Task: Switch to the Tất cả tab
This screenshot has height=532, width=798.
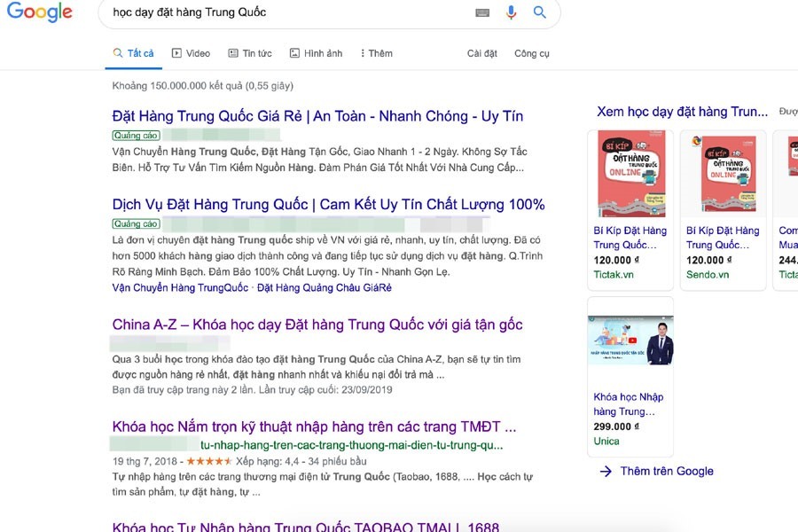Action: (x=133, y=53)
